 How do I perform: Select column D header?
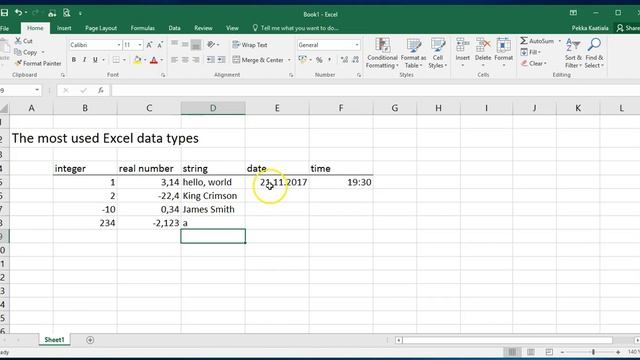click(x=213, y=108)
